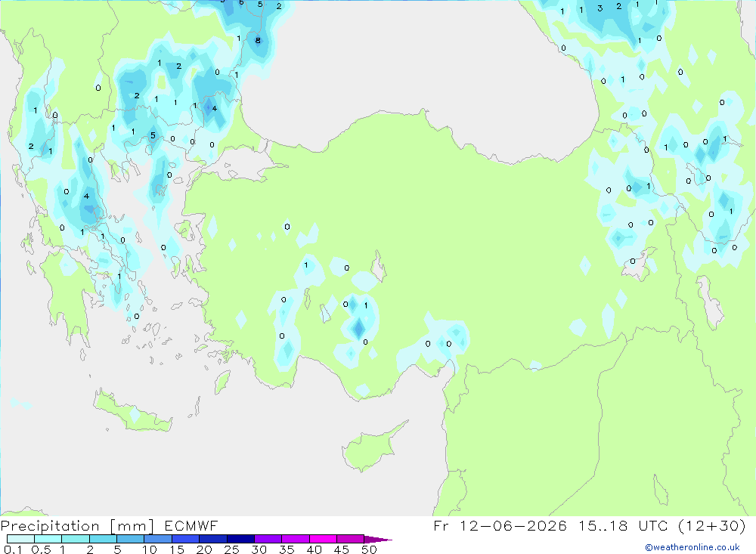
Task: Select the lightest cyan 0.1 legend swatch
Action: pos(20,539)
